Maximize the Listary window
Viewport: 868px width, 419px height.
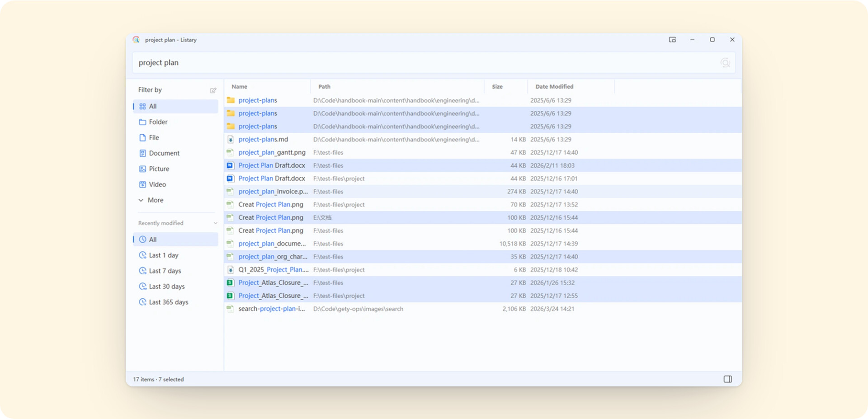point(712,40)
